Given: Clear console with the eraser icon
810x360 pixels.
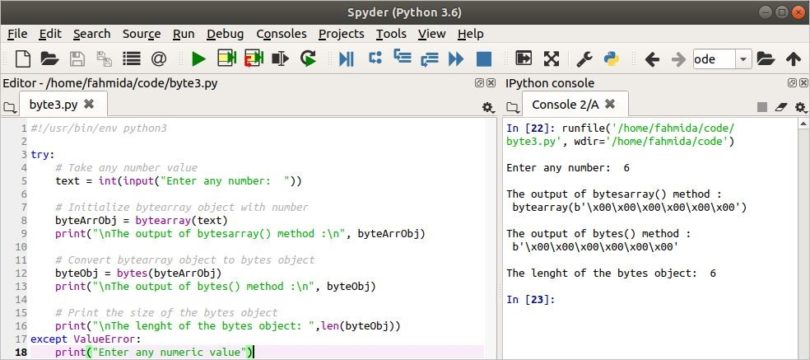Looking at the screenshot, I should 781,107.
